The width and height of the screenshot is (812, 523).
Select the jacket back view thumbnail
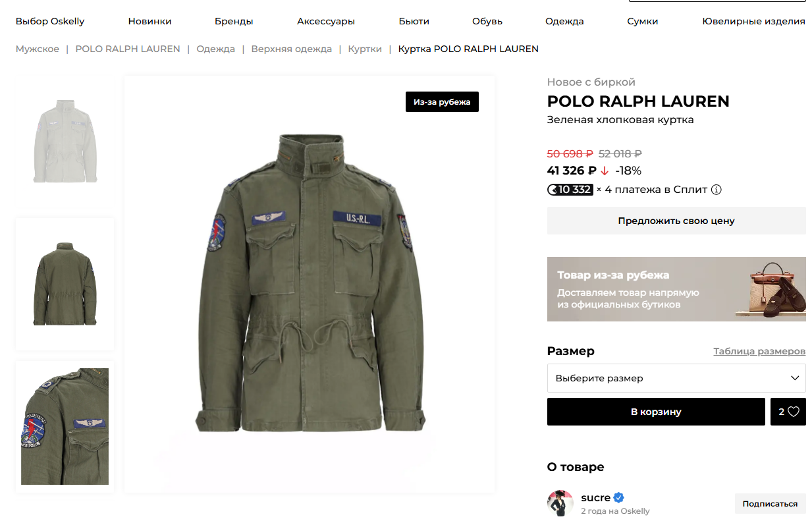65,284
